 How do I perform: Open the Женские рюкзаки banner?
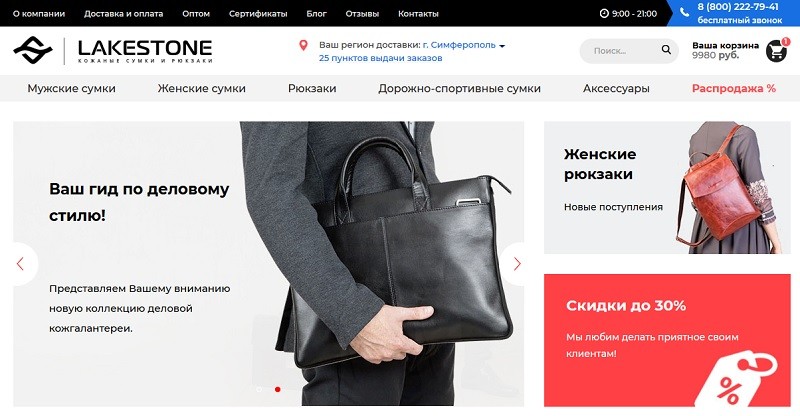click(x=667, y=187)
